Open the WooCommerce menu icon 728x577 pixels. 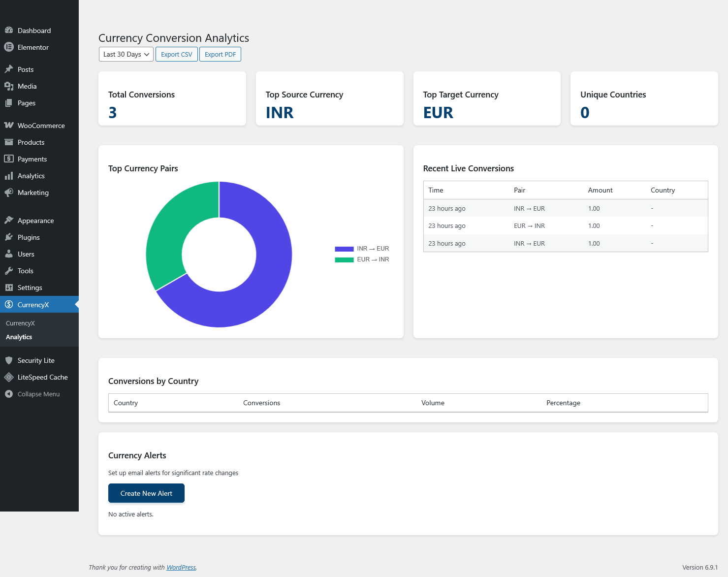pos(9,126)
